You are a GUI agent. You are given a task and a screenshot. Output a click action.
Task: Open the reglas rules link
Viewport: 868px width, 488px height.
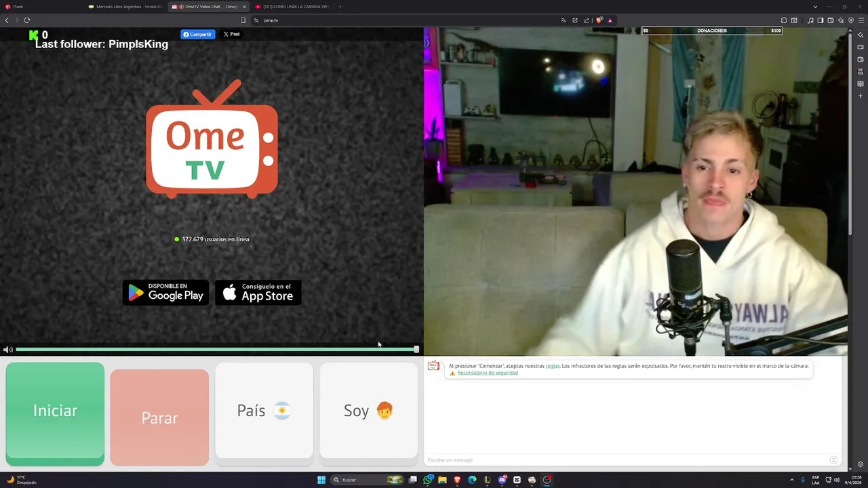[553, 366]
